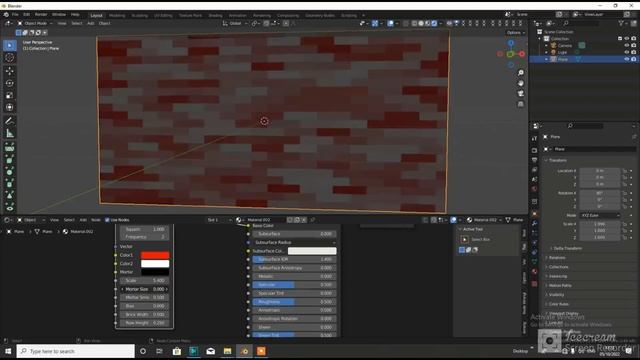Click the Windows Start button
Viewport: 640px width, 360px height.
click(x=8, y=351)
